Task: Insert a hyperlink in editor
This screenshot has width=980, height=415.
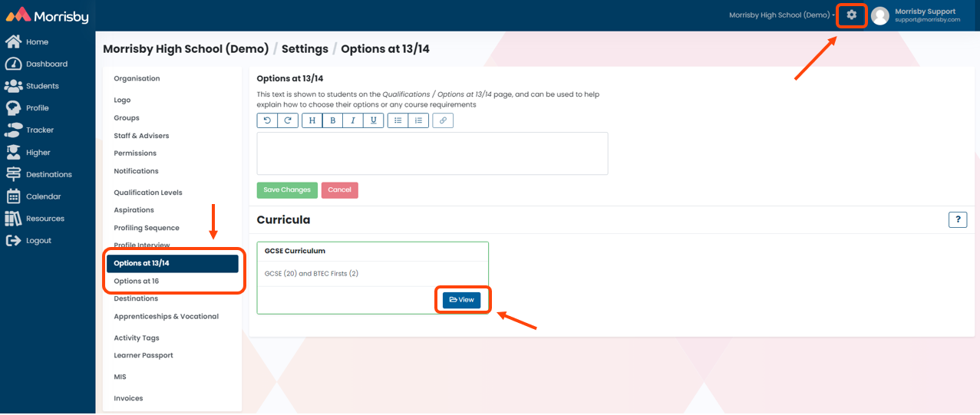Action: pyautogui.click(x=443, y=120)
